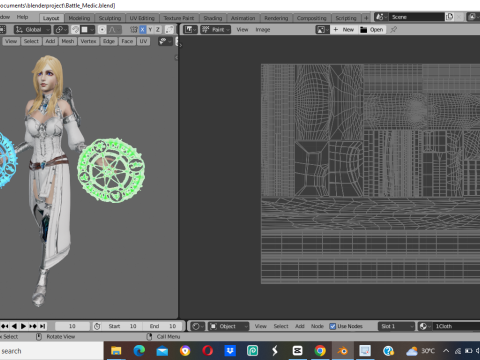The height and width of the screenshot is (360, 480).
Task: Open the Paint mode dropdown
Action: click(216, 30)
